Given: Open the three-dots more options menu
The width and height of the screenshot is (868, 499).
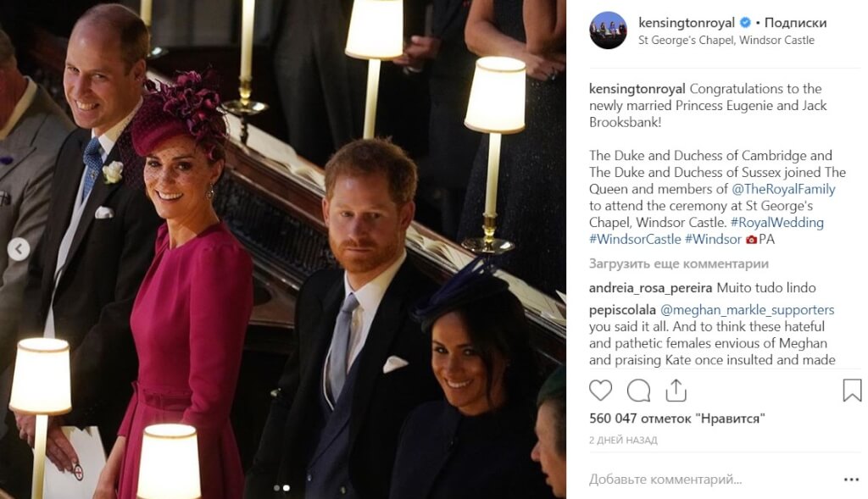Looking at the screenshot, I should [851, 480].
